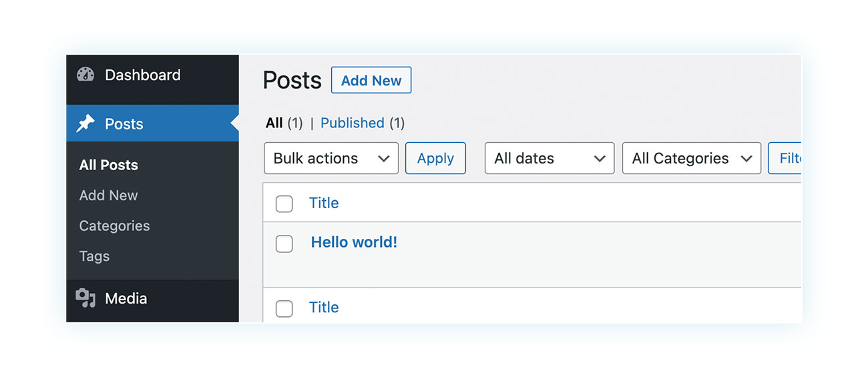This screenshot has width=868, height=377.
Task: Open the Hello world! post link
Action: coord(354,242)
